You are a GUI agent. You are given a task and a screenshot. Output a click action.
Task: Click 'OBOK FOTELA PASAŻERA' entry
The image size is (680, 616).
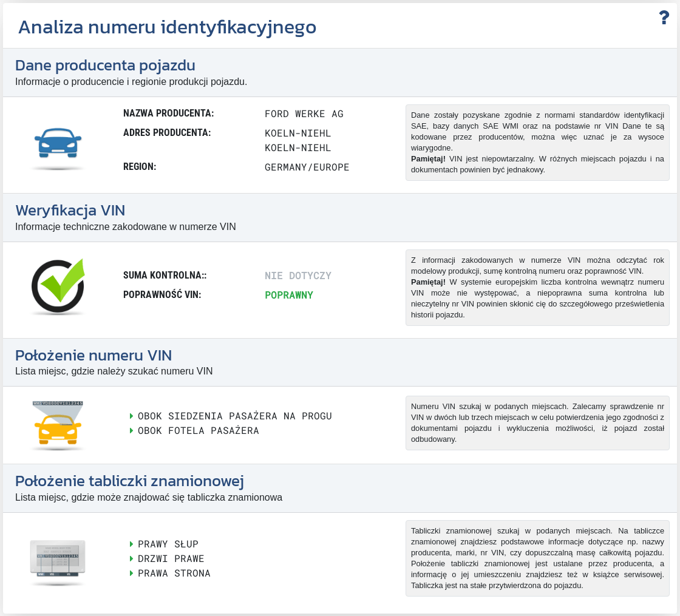coord(198,431)
